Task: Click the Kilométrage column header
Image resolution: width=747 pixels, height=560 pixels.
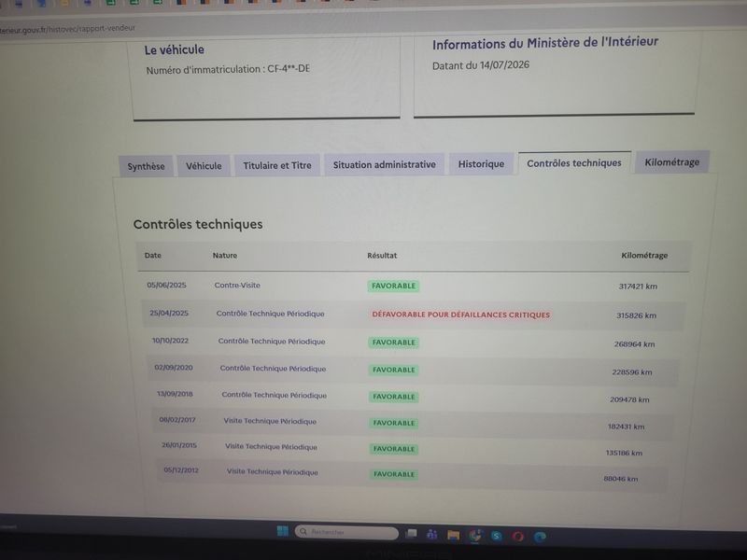Action: (644, 256)
